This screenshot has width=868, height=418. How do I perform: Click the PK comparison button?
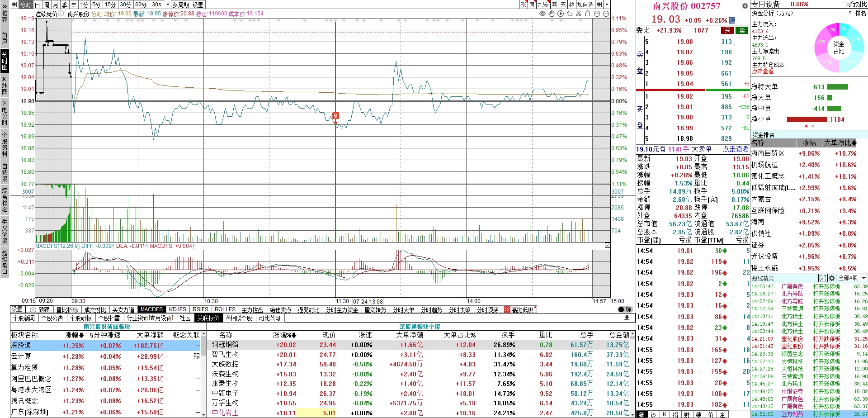(523, 5)
